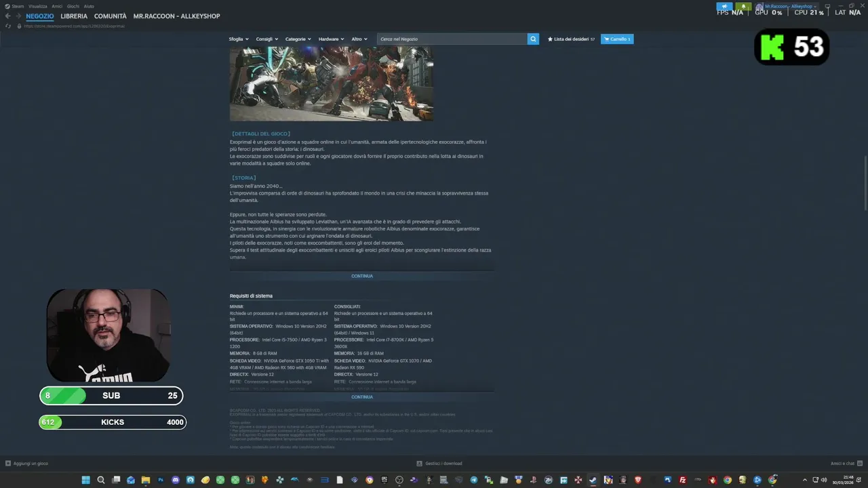Image resolution: width=868 pixels, height=488 pixels.
Task: Click the Kick viewer count badge
Action: pos(792,47)
